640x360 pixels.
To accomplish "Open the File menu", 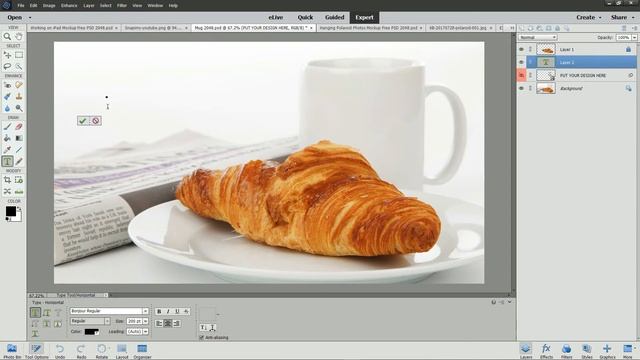I will click(21, 6).
